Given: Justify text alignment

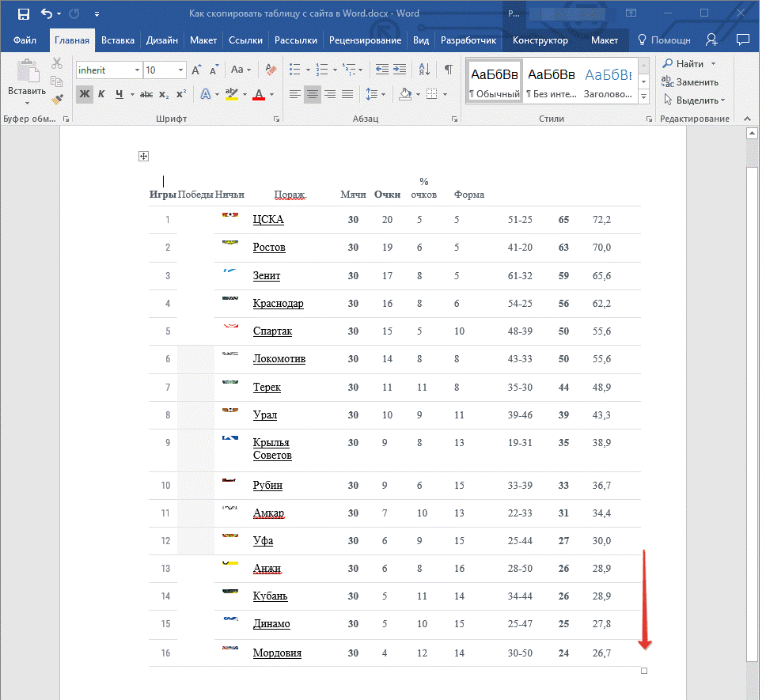Looking at the screenshot, I should (347, 94).
